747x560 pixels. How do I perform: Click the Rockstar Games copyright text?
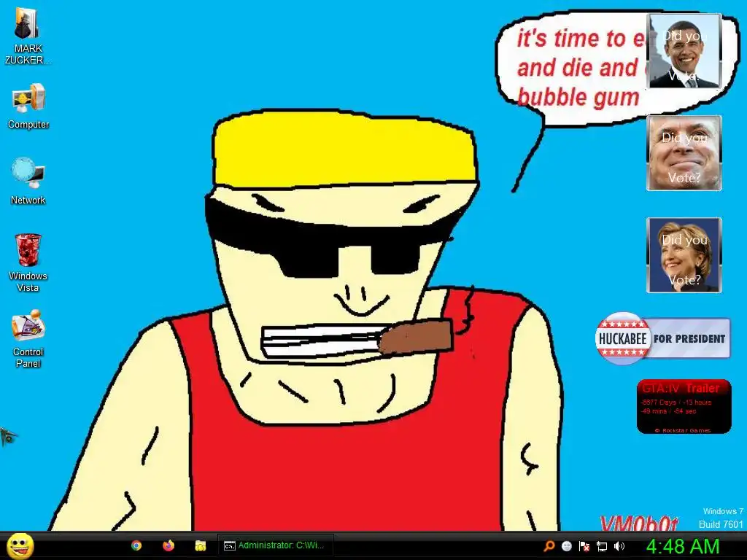click(683, 430)
